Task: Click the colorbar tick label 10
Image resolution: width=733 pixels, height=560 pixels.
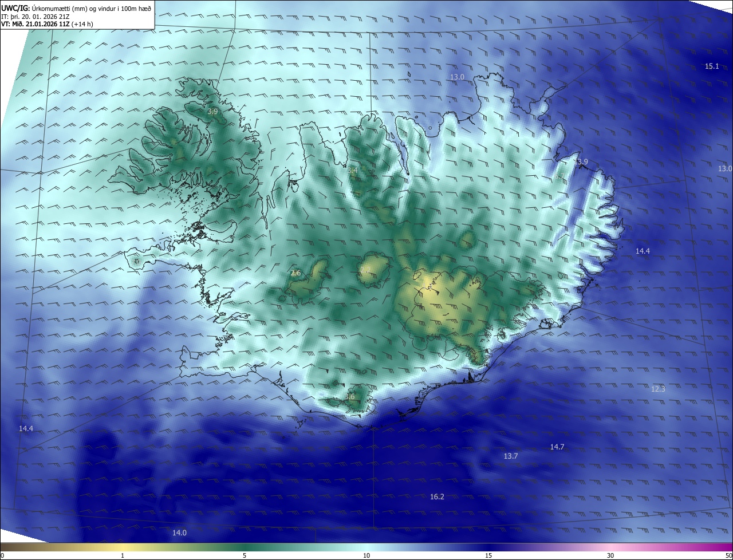Action: [x=366, y=555]
